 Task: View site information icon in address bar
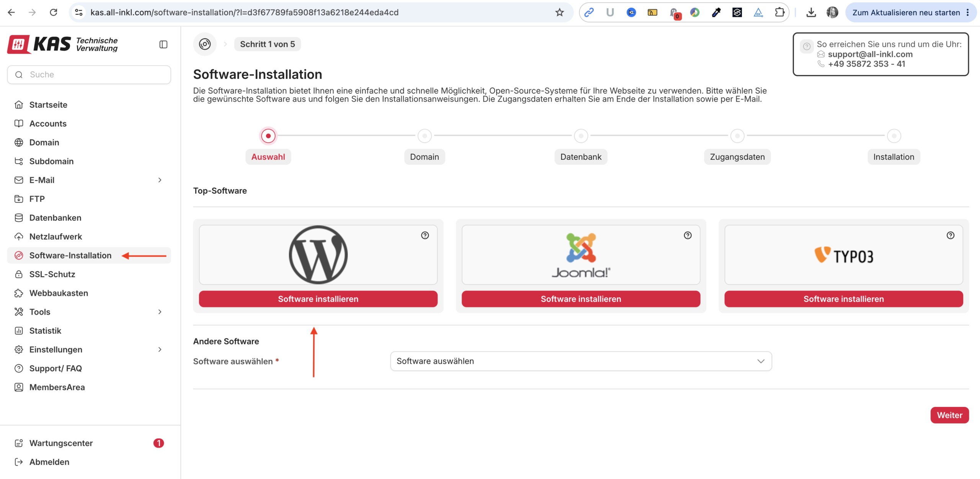79,12
